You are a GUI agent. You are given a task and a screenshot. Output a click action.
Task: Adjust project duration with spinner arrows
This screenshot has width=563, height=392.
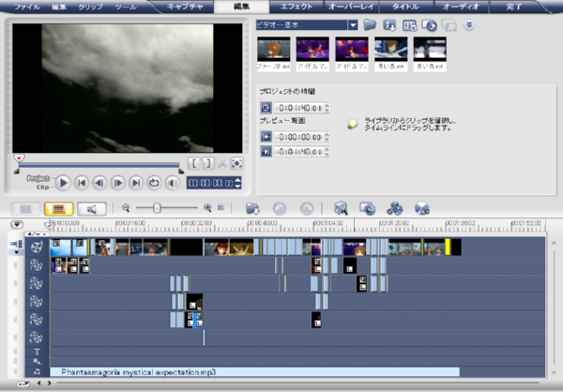click(x=327, y=108)
